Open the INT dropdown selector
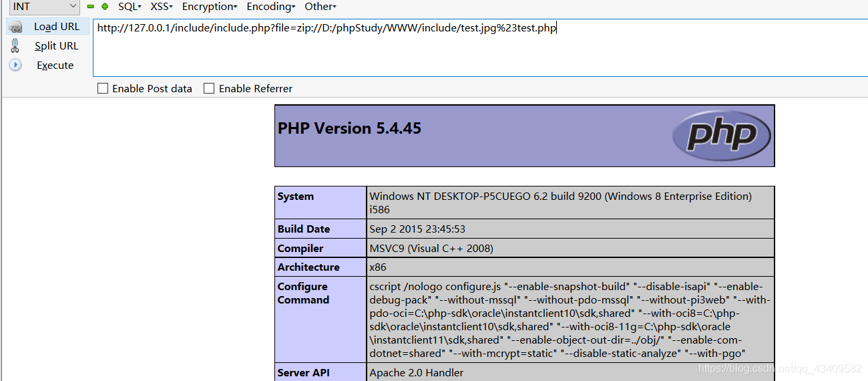 coord(44,7)
